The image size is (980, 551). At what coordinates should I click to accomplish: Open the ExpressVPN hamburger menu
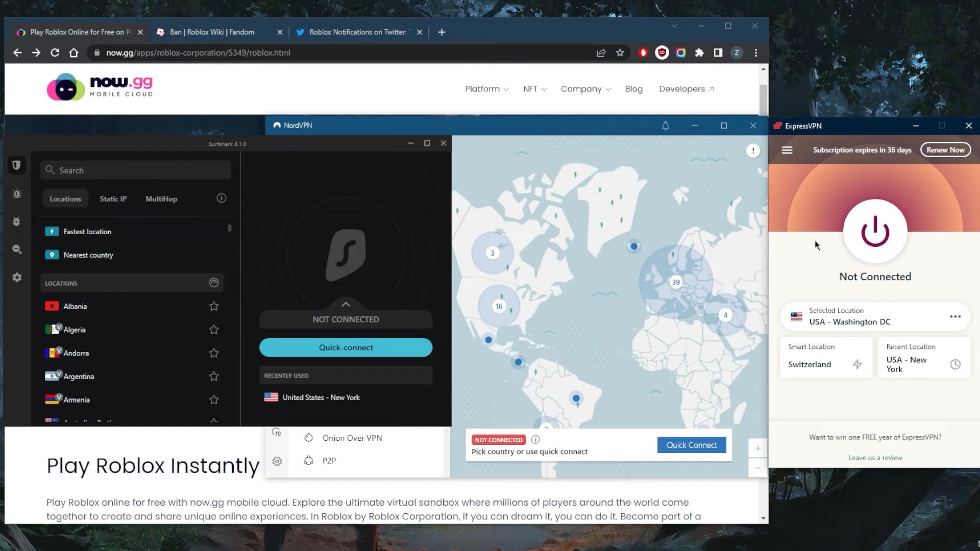[787, 150]
